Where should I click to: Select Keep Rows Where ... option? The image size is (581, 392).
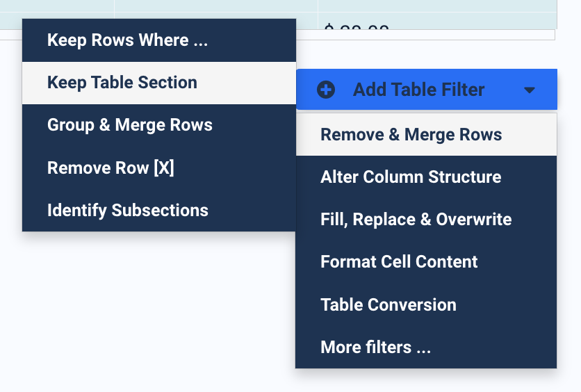[159, 40]
